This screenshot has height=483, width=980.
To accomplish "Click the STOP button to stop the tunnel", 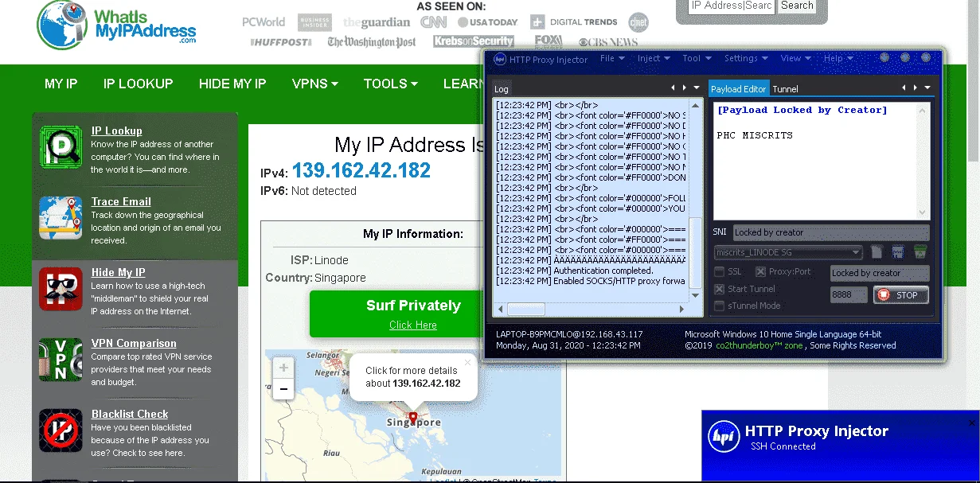I will [900, 295].
